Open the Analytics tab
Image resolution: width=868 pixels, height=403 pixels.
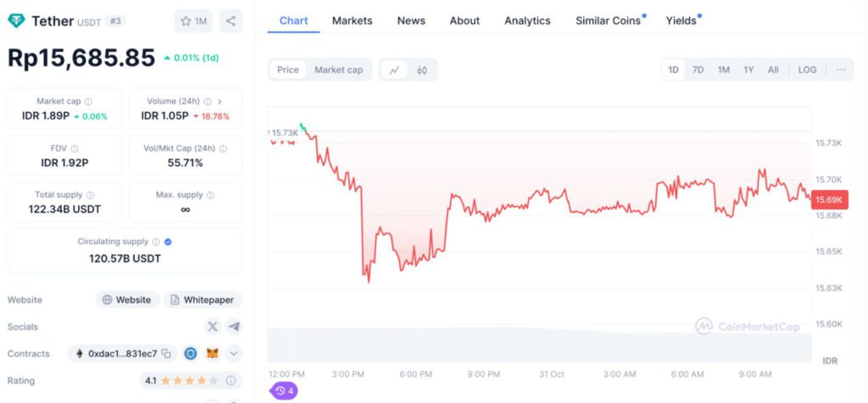[527, 20]
